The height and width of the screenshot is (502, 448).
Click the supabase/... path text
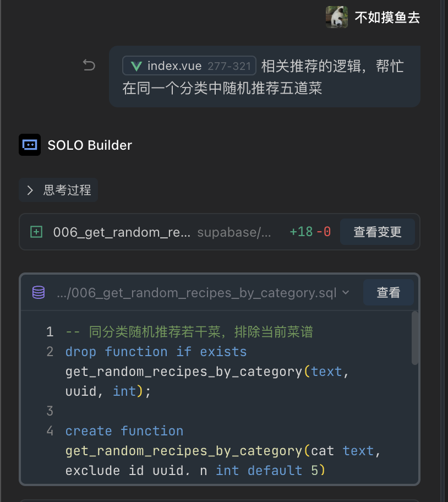234,232
